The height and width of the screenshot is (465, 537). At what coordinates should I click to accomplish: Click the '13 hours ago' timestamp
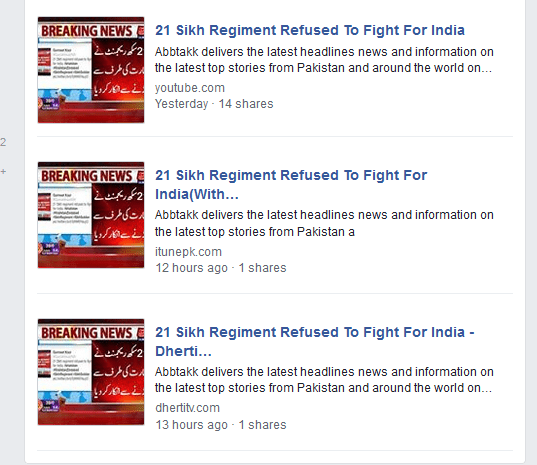[x=191, y=425]
